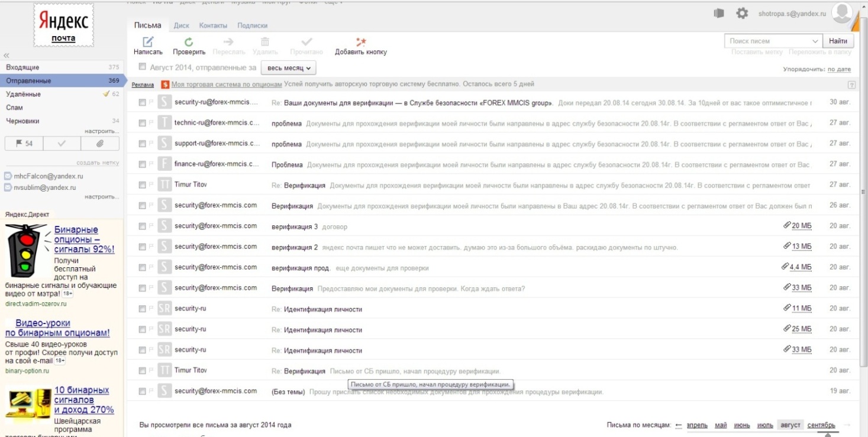The image size is (868, 437).
Task: Select the finance-ru@forex-mmcis letter checkbox
Action: pos(142,164)
